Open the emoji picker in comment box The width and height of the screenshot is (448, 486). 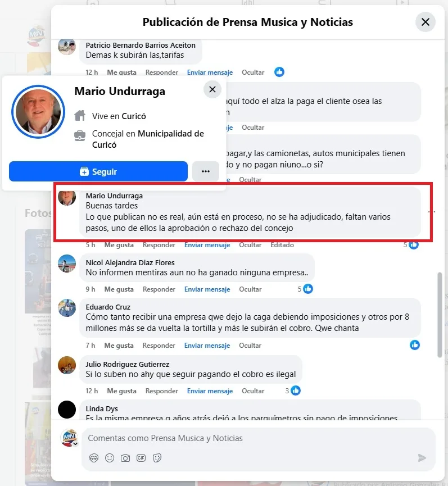coord(110,458)
